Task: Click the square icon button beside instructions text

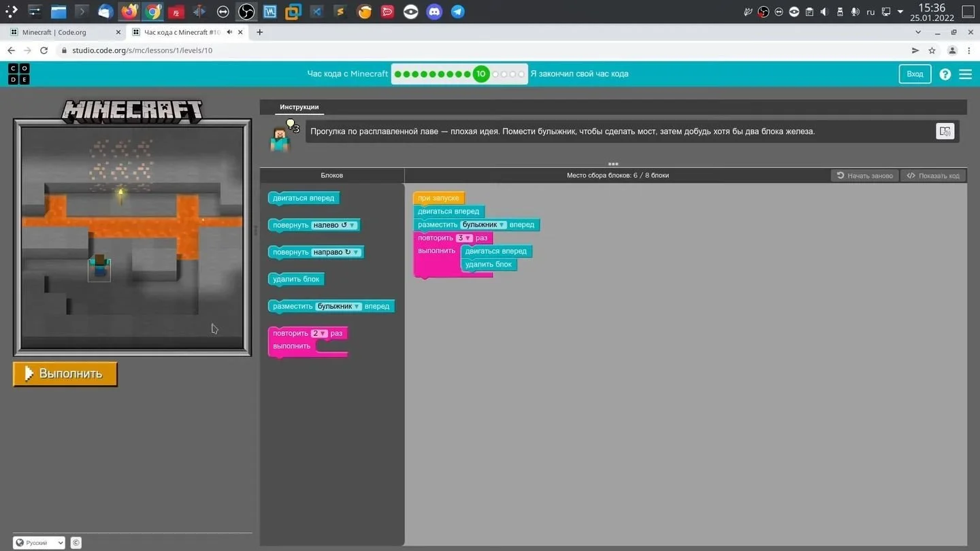Action: [945, 131]
